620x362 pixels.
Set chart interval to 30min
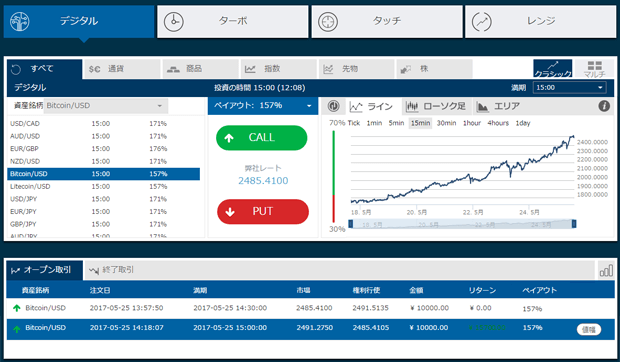446,123
